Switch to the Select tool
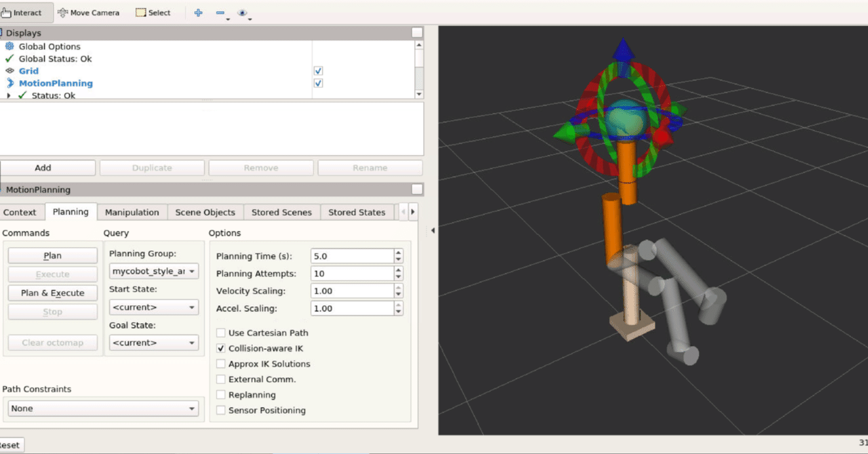868x454 pixels. tap(153, 12)
